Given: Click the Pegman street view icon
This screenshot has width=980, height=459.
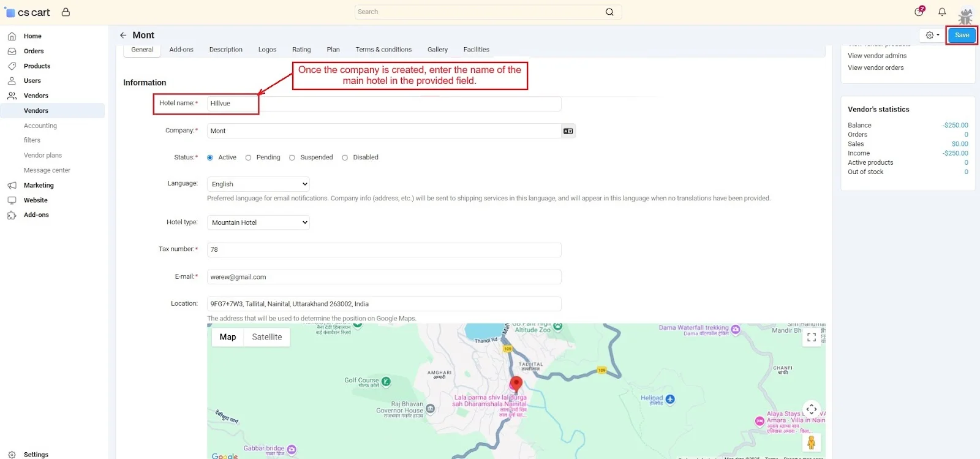Looking at the screenshot, I should (811, 442).
